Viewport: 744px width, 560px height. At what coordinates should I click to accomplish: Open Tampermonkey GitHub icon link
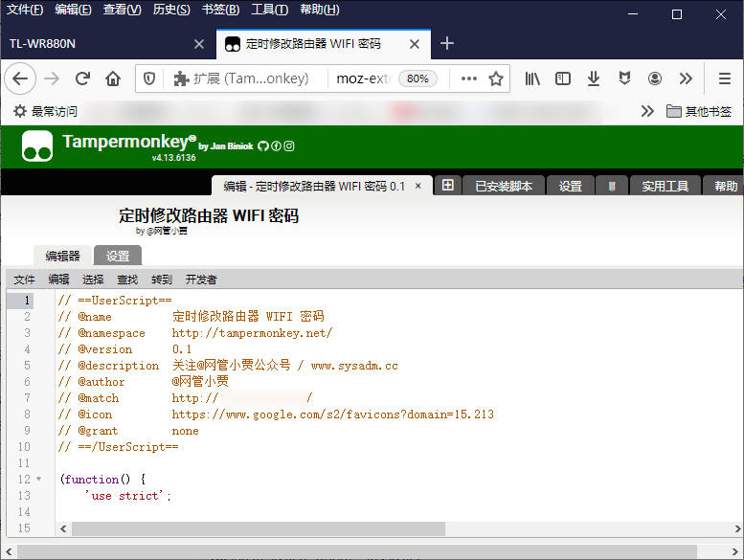tap(263, 146)
